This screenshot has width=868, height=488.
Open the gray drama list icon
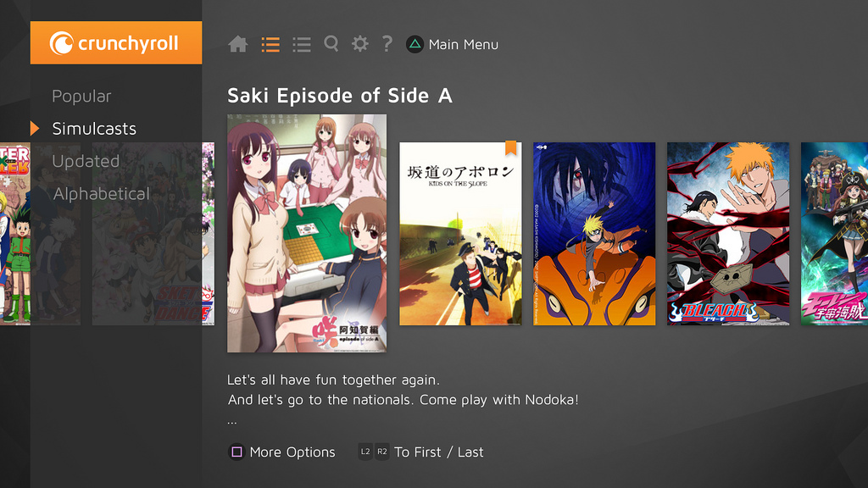coord(302,44)
